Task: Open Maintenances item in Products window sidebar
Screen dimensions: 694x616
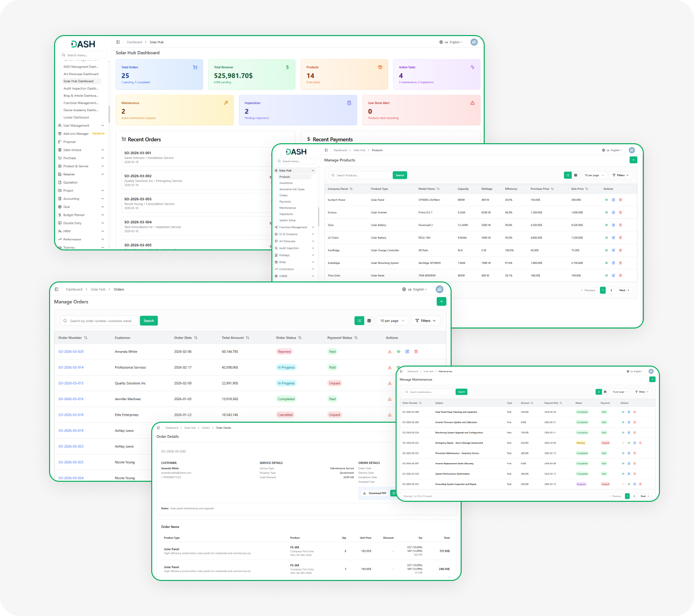Action: pyautogui.click(x=288, y=208)
